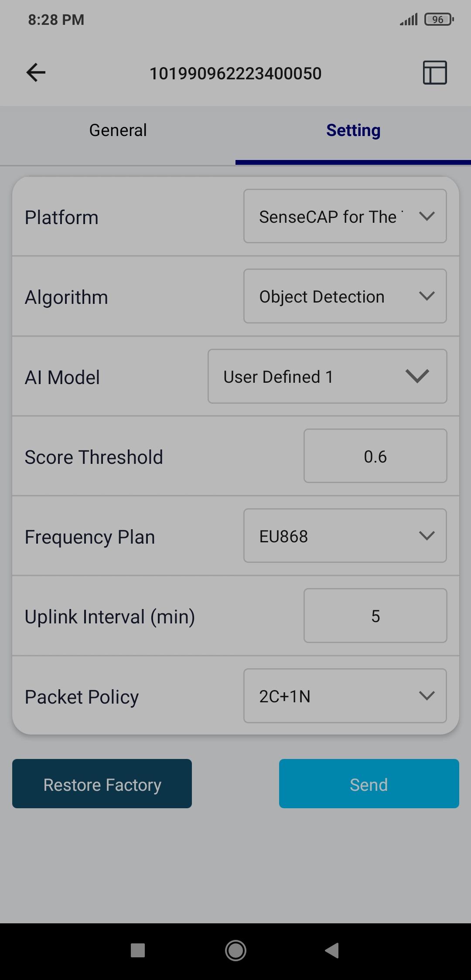Open the device layout panel icon top right
This screenshot has width=471, height=980.
coord(434,72)
